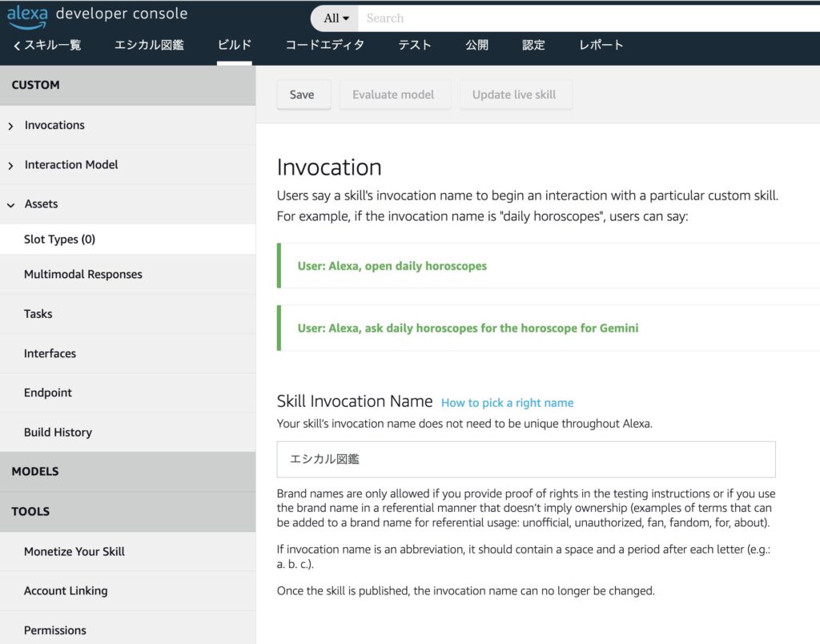The height and width of the screenshot is (644, 820).
Task: Go to the レポート tab
Action: pos(601,46)
